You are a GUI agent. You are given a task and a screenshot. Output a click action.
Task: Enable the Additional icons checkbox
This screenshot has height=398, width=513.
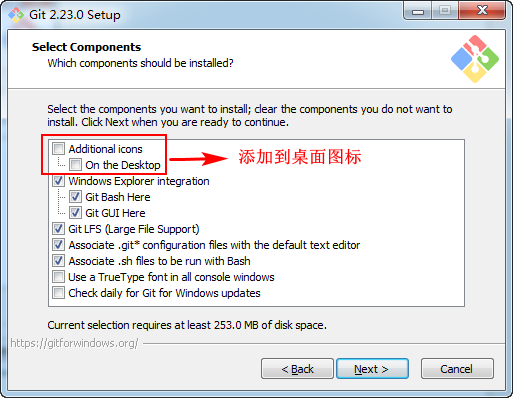59,149
